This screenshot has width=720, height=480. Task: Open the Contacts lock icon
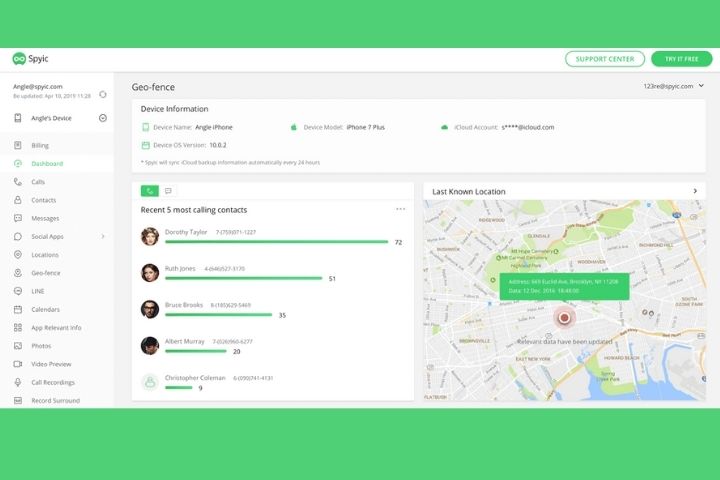click(x=17, y=200)
